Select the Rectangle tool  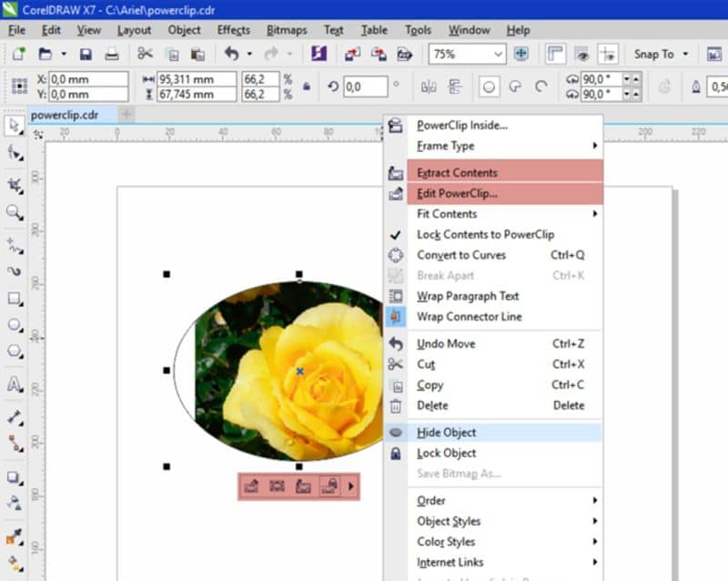point(14,299)
